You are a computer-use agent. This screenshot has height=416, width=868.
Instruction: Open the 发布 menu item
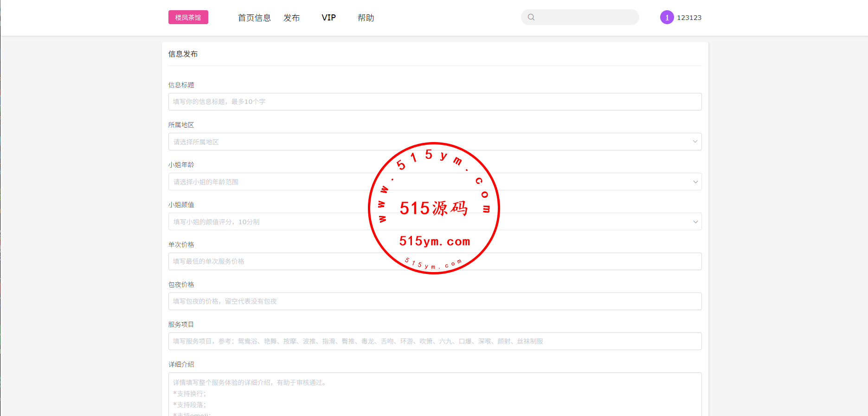291,18
